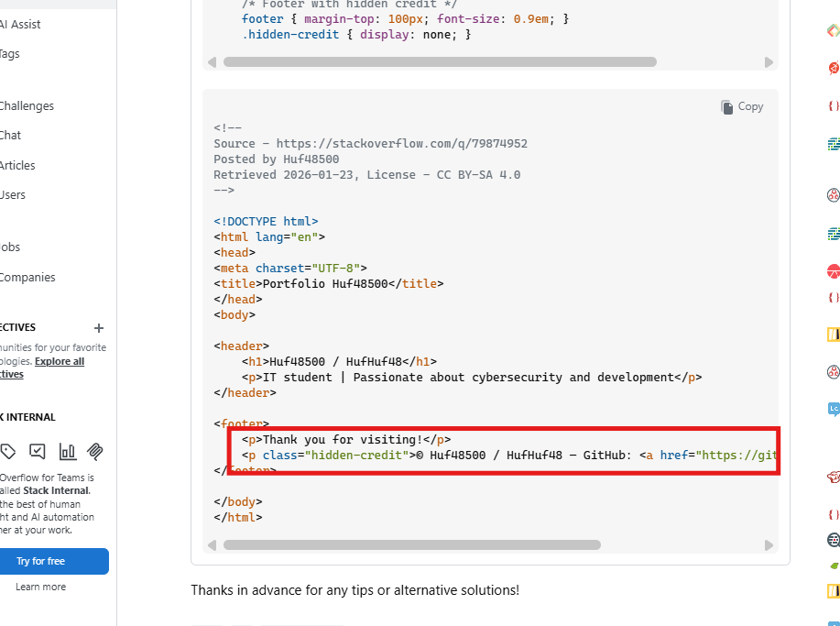Click the HTML code block horizontal scrollbar
840x626 pixels.
tap(411, 544)
